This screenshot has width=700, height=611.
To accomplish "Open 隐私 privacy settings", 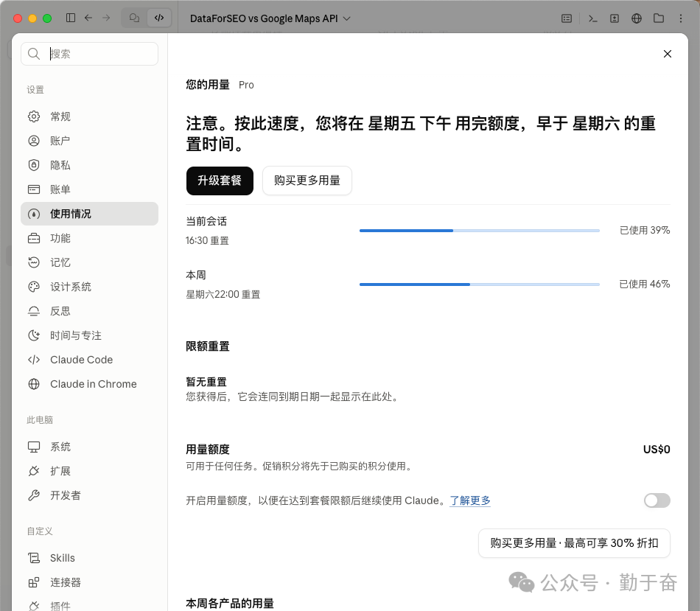I will (x=89, y=165).
